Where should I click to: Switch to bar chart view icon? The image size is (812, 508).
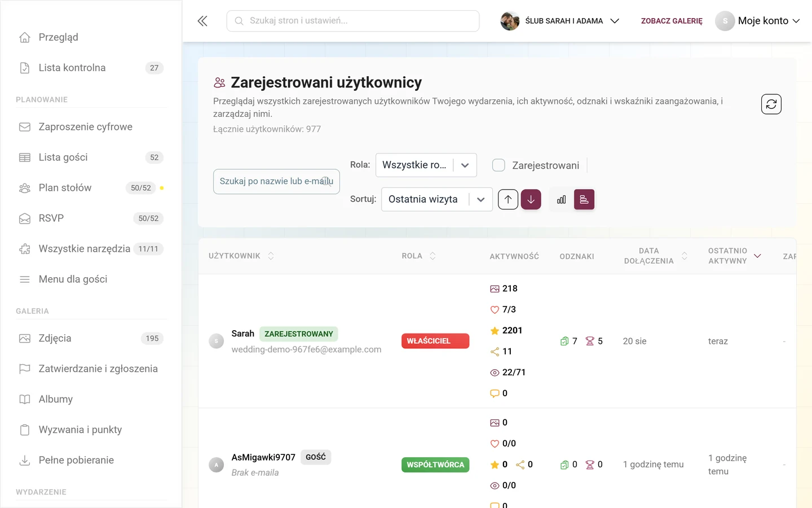click(562, 199)
